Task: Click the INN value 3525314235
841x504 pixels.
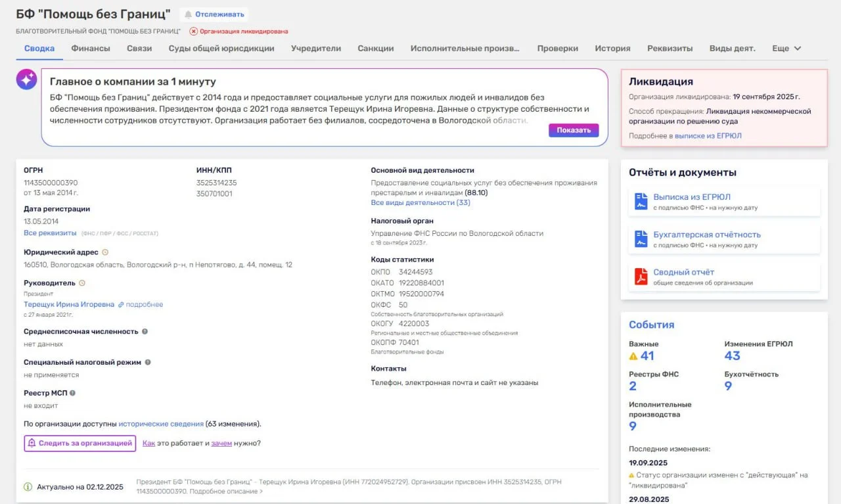Action: coord(217,183)
